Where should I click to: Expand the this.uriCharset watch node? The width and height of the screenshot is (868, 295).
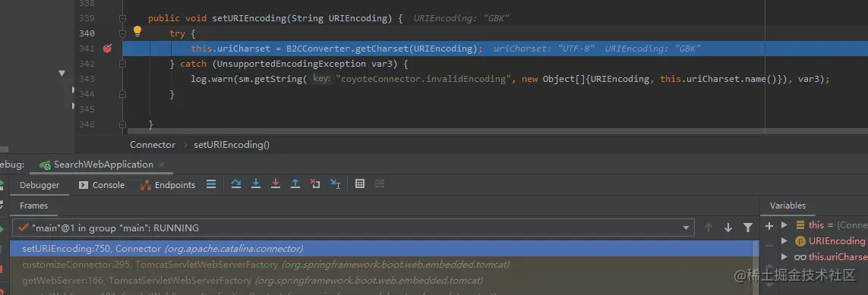click(784, 257)
